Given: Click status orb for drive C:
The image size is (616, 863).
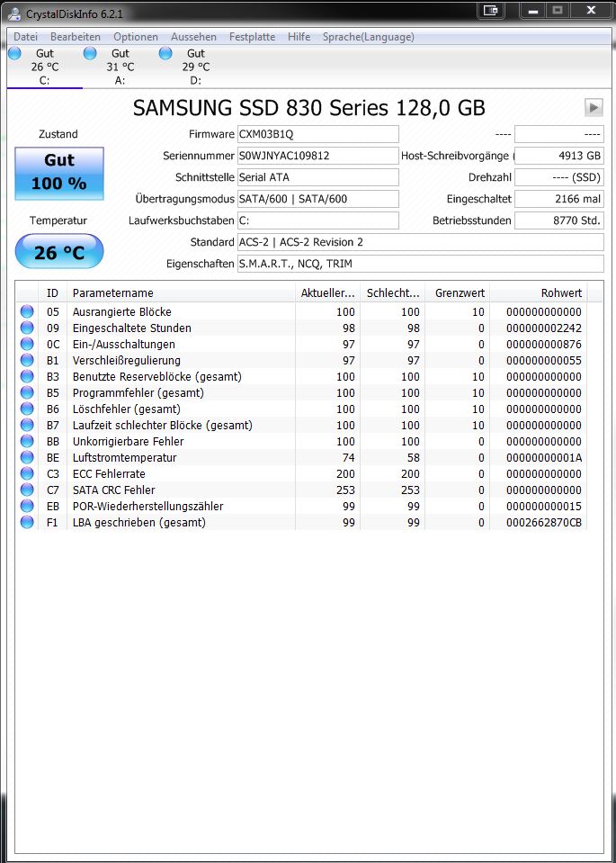Looking at the screenshot, I should pyautogui.click(x=14, y=53).
